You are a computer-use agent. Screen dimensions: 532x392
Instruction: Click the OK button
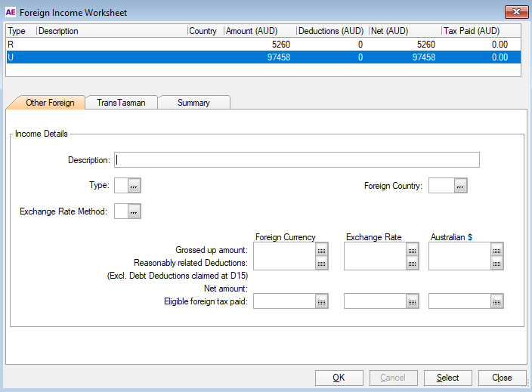click(x=338, y=378)
